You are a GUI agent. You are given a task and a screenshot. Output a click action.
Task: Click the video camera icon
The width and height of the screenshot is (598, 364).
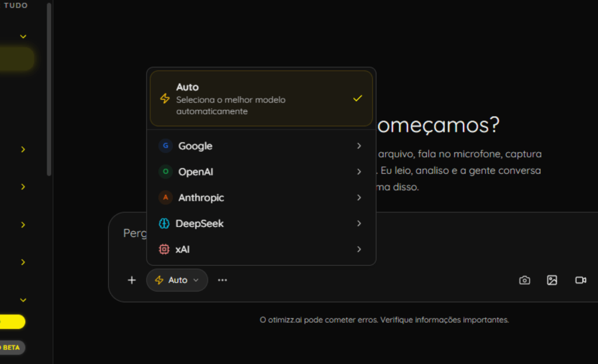[580, 280]
